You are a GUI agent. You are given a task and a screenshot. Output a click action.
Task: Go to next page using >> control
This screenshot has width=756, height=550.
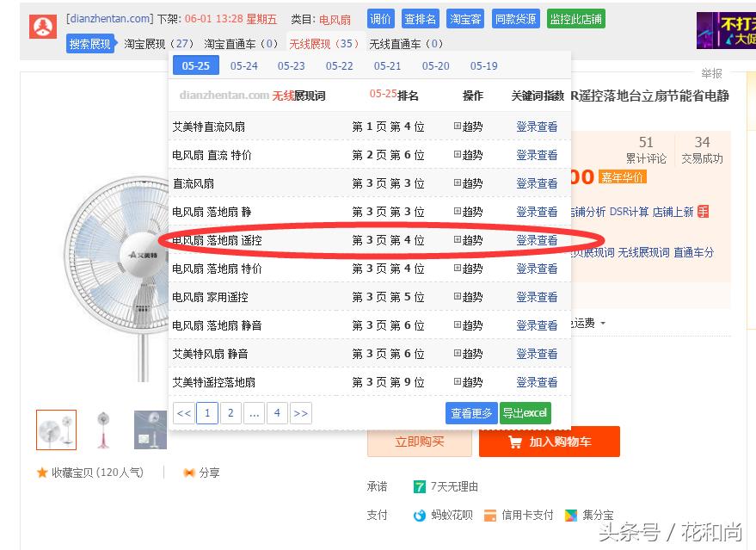coord(300,413)
